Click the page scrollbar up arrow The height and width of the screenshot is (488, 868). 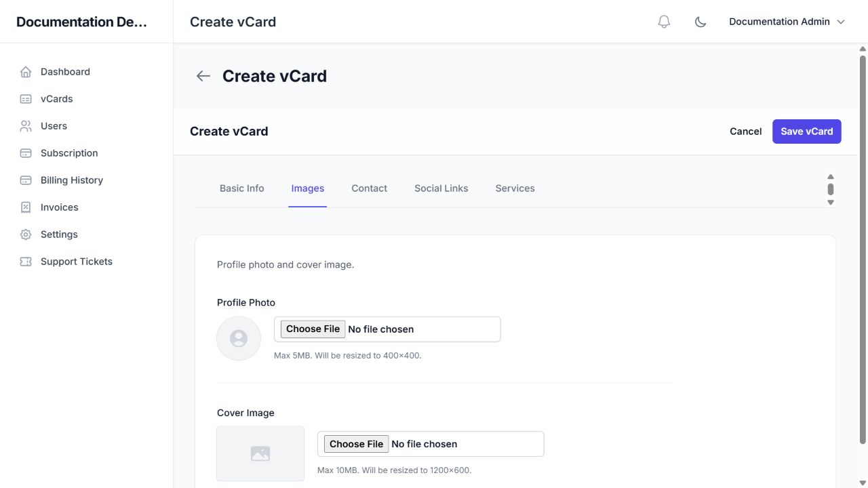tap(863, 49)
